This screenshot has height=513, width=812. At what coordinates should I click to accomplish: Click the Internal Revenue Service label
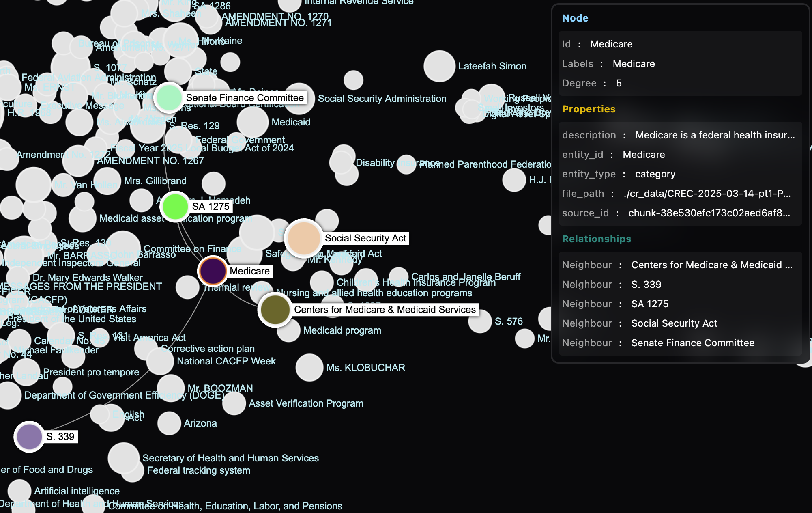pyautogui.click(x=359, y=2)
